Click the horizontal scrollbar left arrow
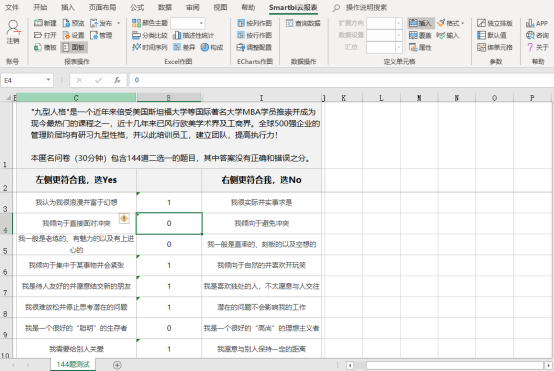The height and width of the screenshot is (371, 554). (x=350, y=365)
